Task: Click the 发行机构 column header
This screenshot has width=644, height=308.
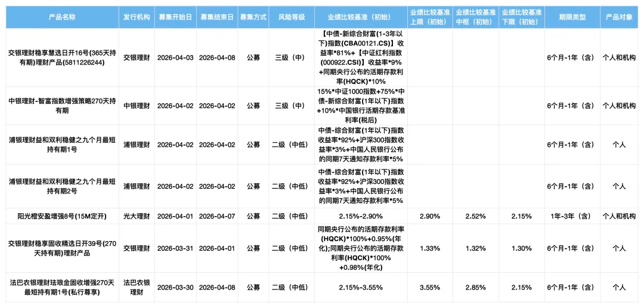Action: pos(137,17)
